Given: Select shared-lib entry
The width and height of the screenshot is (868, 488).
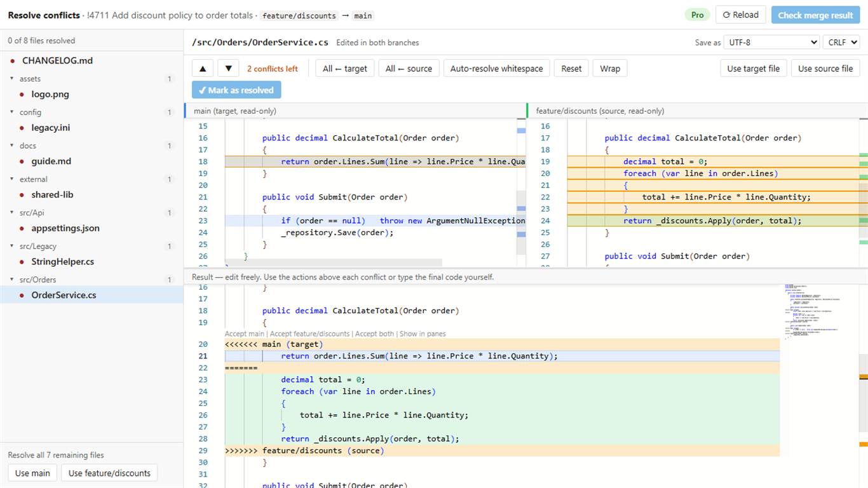Looking at the screenshot, I should tap(92, 194).
